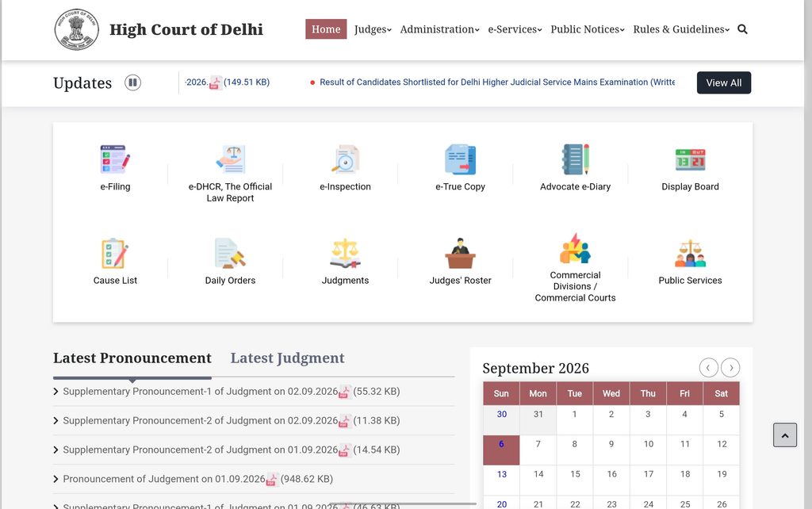The height and width of the screenshot is (509, 812).
Task: Expand the Rules & Guidelines dropdown menu
Action: pyautogui.click(x=681, y=29)
